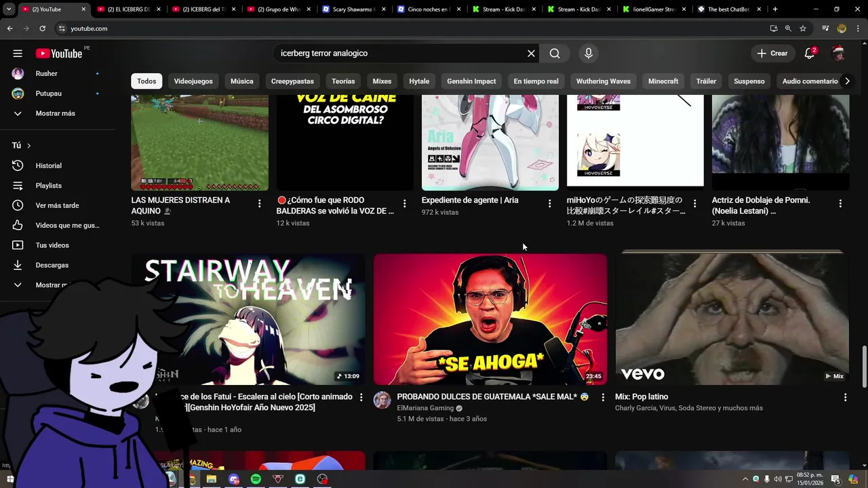Select the Todos filter chip
The image size is (868, 488).
tap(146, 81)
